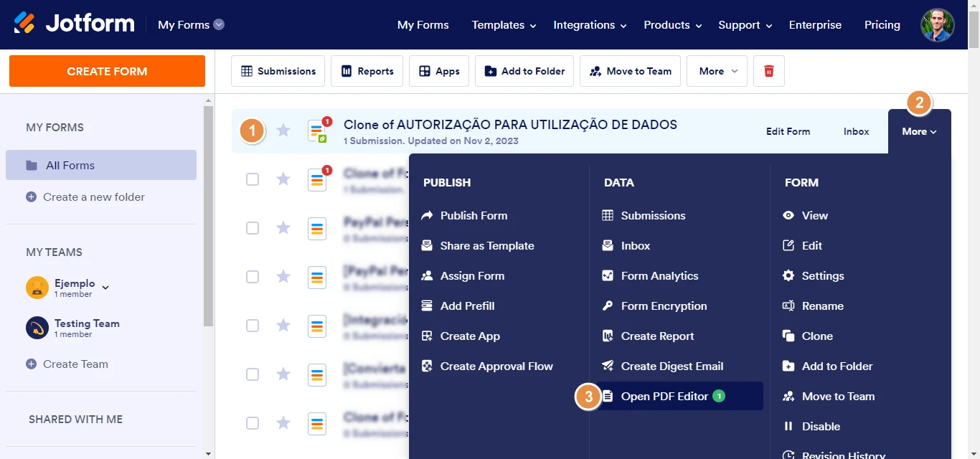Open the My Forms dropdown in the header

pos(189,24)
